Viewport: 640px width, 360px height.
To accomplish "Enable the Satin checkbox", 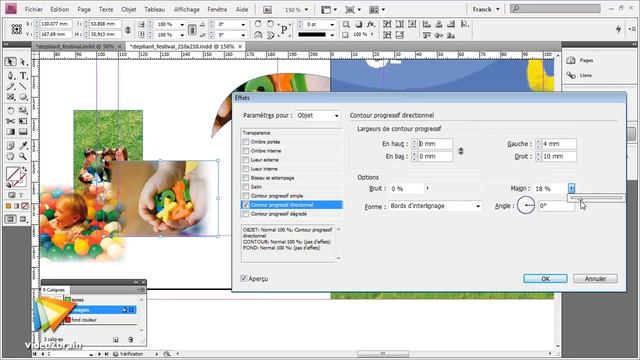I will click(246, 187).
